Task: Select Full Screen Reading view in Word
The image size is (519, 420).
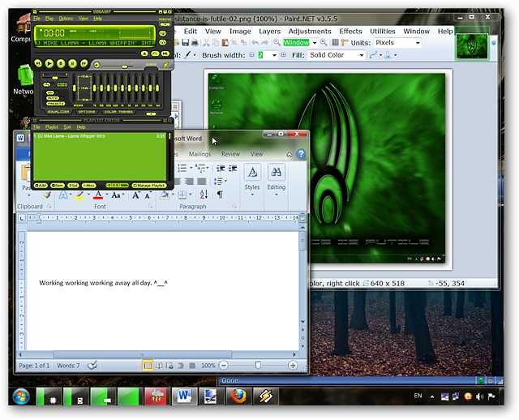Action: tap(159, 366)
